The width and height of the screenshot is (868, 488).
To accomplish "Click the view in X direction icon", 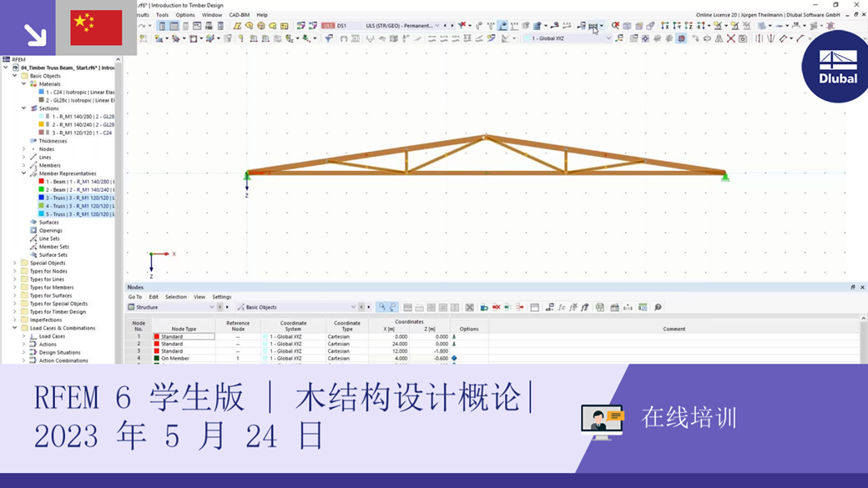I will click(x=665, y=26).
